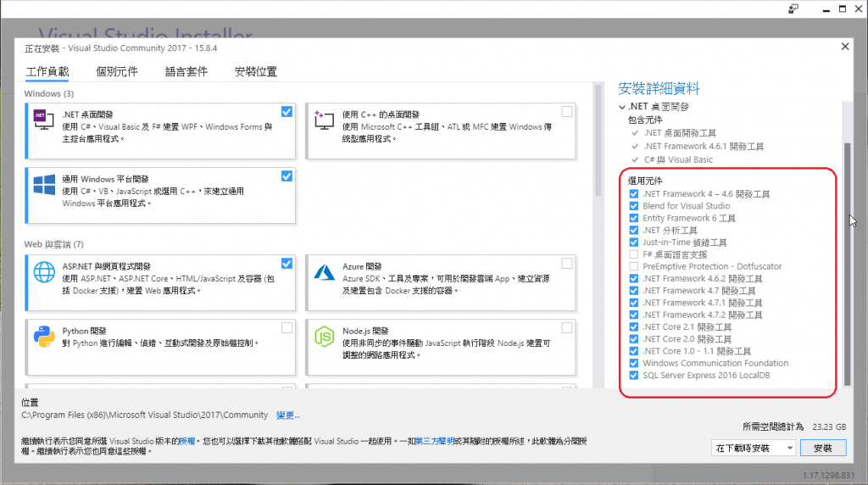Close the installing dialog with the X
This screenshot has height=485, width=868.
(845, 47)
